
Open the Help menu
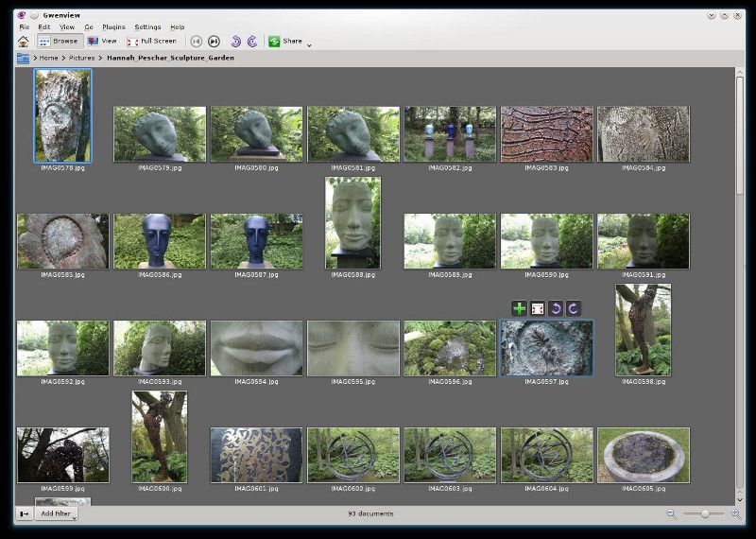[x=178, y=27]
